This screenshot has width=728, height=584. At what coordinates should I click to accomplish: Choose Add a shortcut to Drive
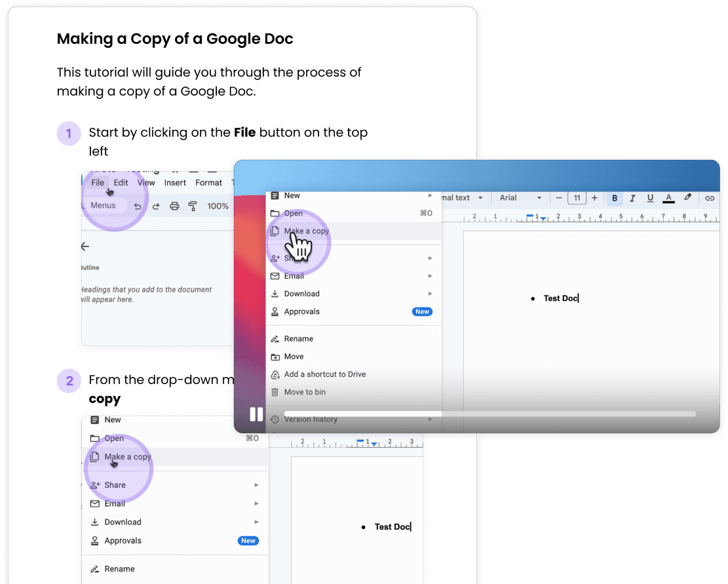326,374
